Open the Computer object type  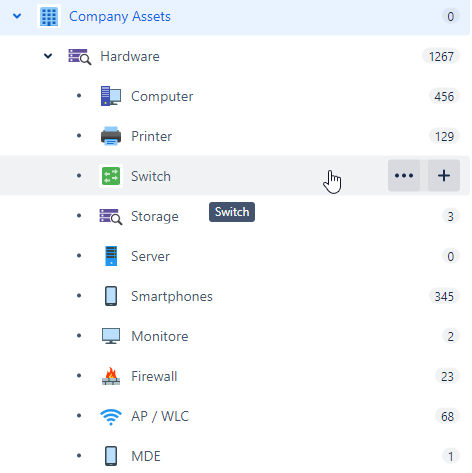tap(162, 97)
